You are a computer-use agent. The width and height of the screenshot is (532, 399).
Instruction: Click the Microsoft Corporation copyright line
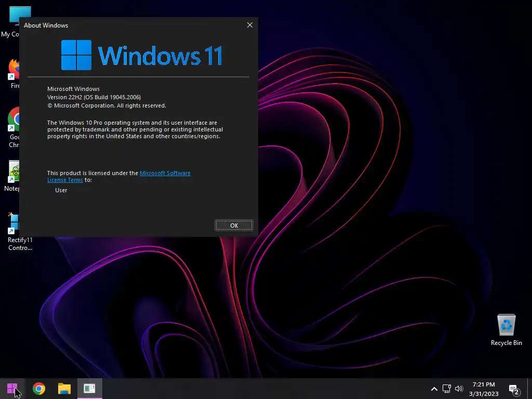click(x=107, y=105)
